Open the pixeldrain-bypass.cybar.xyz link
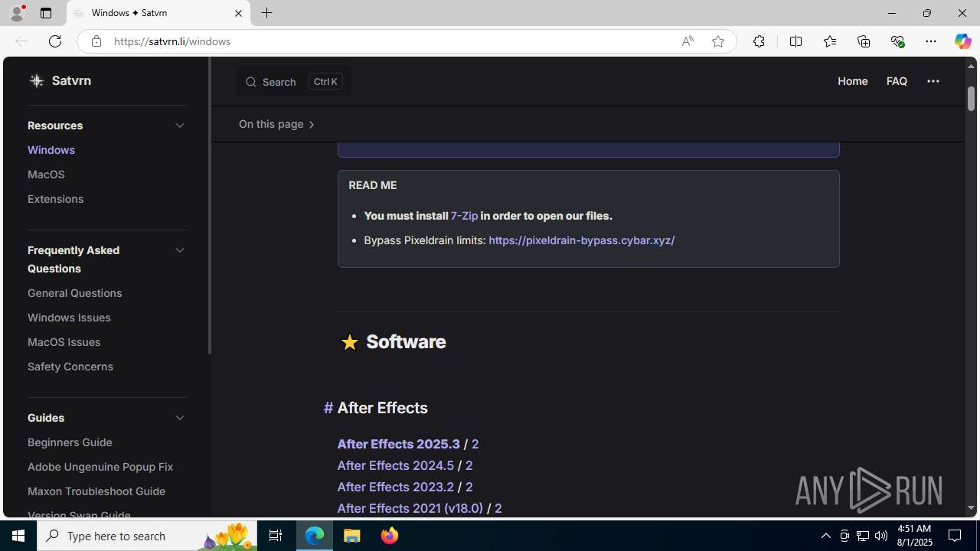 [x=581, y=240]
